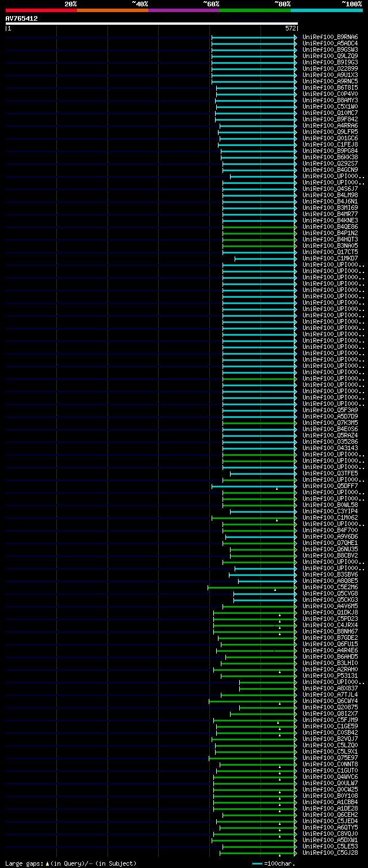Image resolution: width=368 pixels, height=868 pixels.
Task: Click the yellow gap marker on the C5E2M6 row
Action: click(x=275, y=590)
